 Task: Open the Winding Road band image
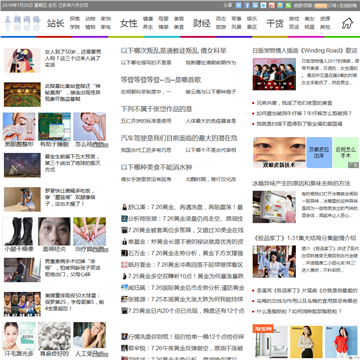coord(274,74)
